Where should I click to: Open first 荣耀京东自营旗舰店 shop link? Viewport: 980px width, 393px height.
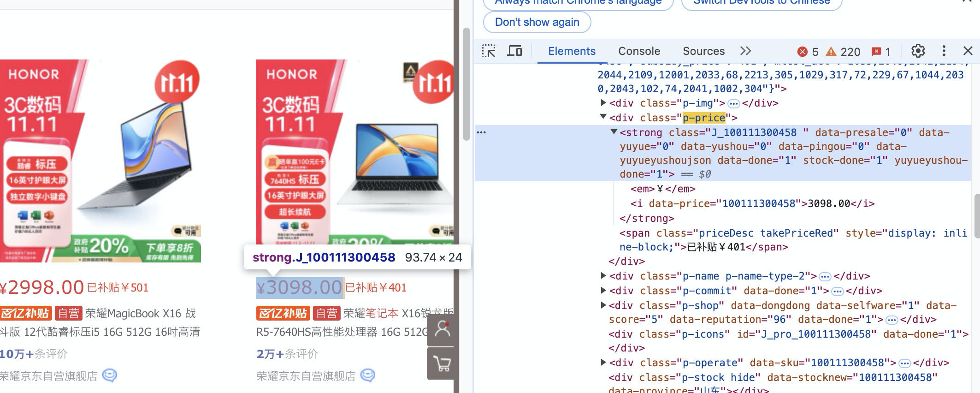(x=49, y=376)
